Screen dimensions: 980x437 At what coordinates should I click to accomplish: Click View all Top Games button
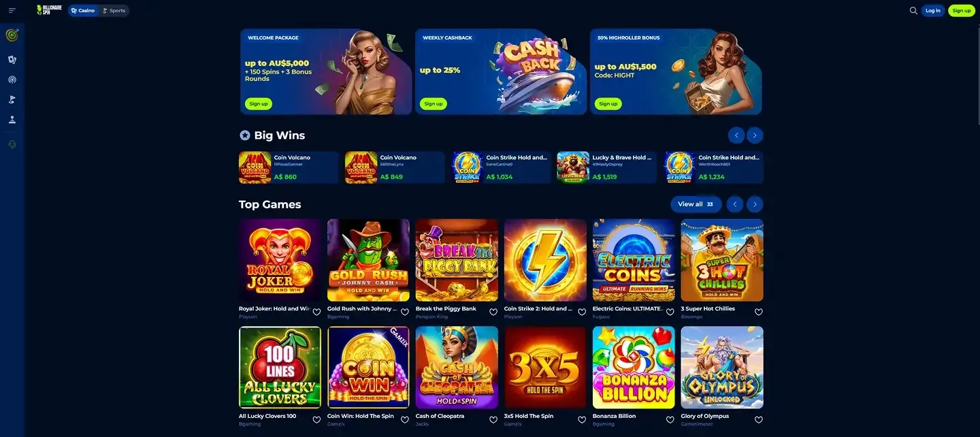696,204
